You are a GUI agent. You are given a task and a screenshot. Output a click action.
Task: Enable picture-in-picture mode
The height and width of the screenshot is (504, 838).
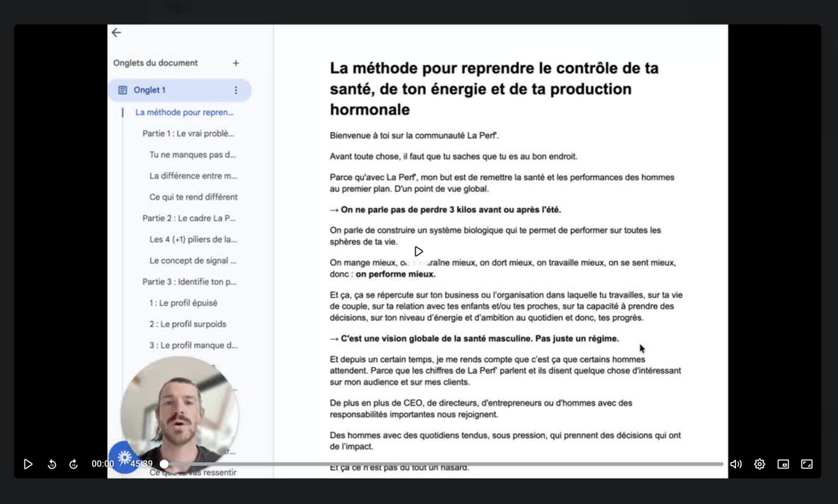[784, 464]
